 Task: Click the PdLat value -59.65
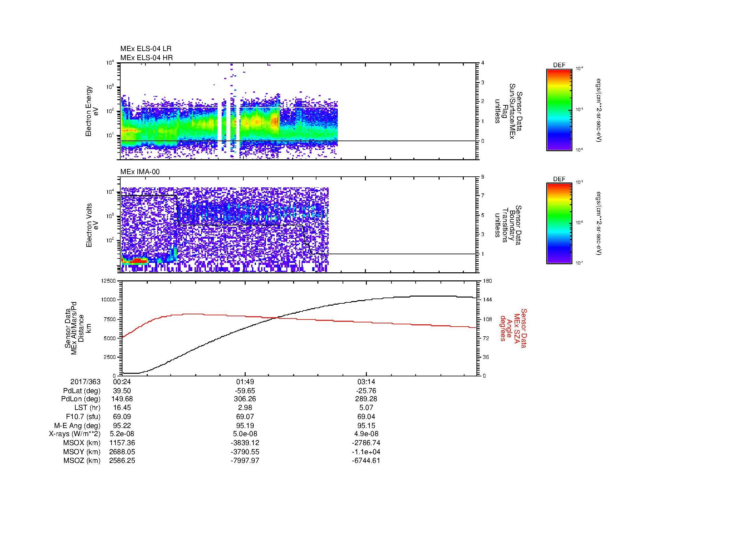pyautogui.click(x=245, y=391)
